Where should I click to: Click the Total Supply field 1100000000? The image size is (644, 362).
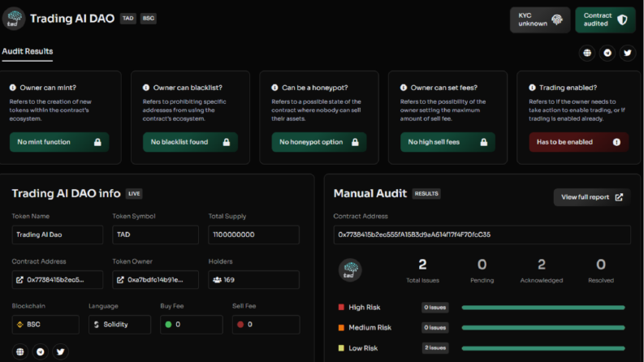pyautogui.click(x=254, y=235)
